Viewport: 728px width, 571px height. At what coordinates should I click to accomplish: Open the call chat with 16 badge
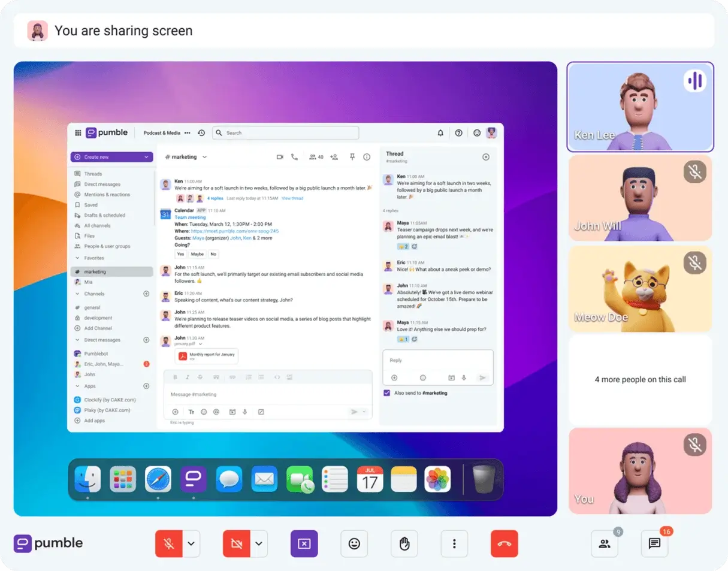[654, 544]
